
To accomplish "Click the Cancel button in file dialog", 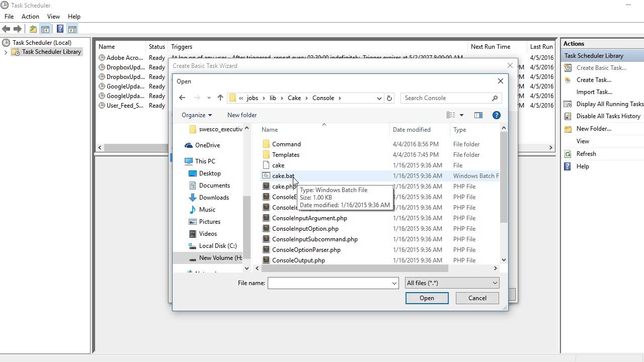I will click(477, 298).
